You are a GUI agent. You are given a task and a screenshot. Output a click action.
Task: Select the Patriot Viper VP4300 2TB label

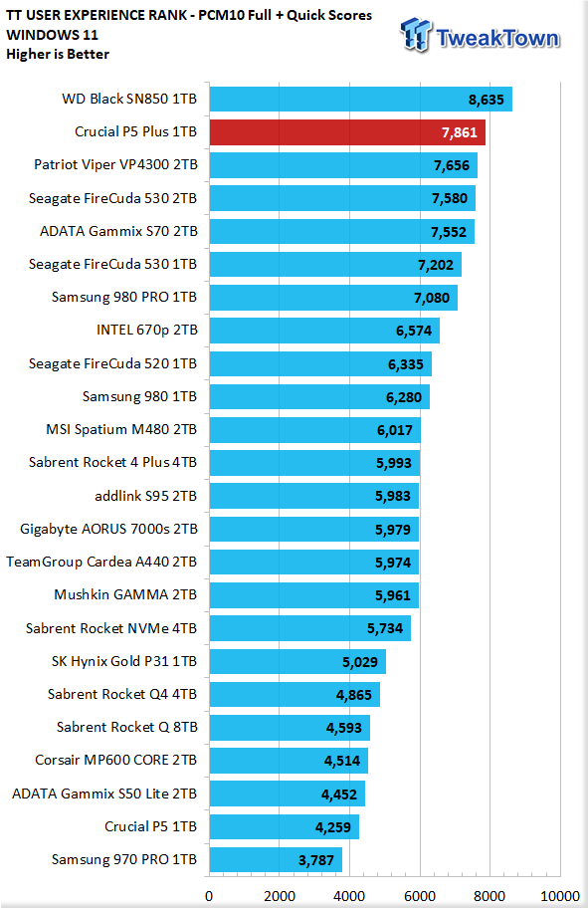[115, 165]
